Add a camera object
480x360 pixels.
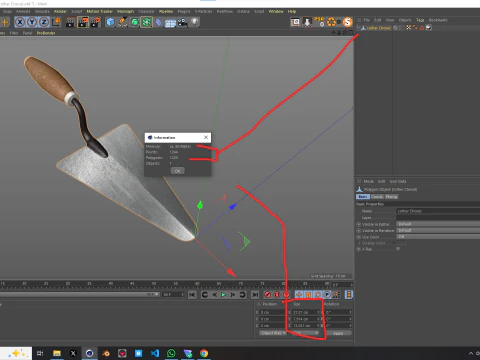[x=182, y=22]
